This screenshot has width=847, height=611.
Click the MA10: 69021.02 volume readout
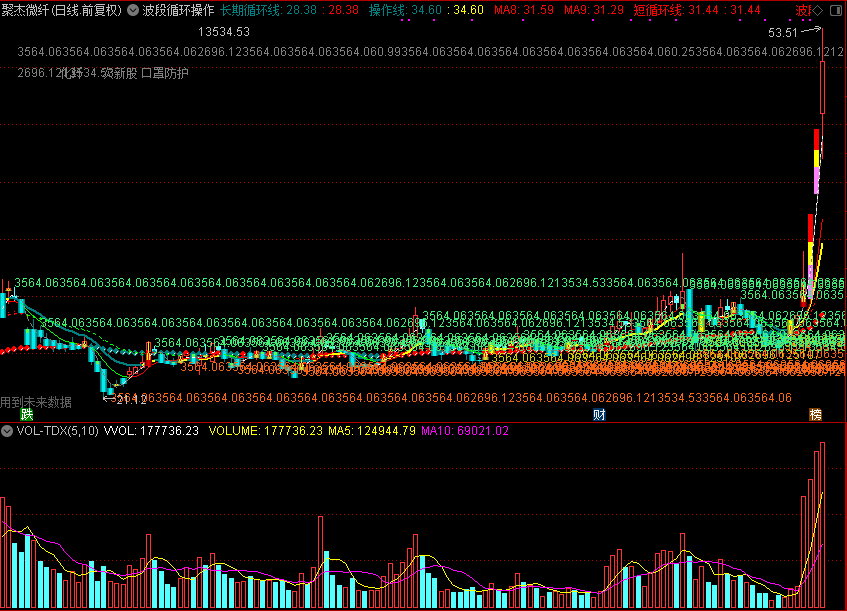pyautogui.click(x=465, y=431)
